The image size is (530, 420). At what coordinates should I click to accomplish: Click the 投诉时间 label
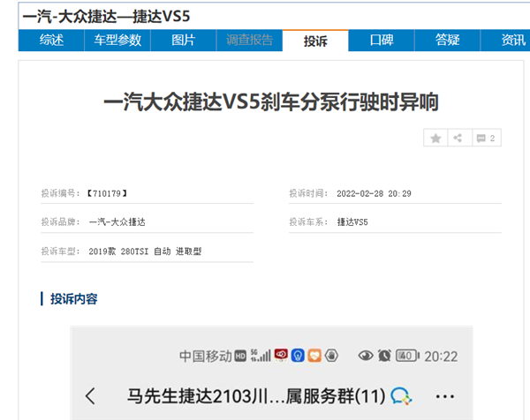308,193
